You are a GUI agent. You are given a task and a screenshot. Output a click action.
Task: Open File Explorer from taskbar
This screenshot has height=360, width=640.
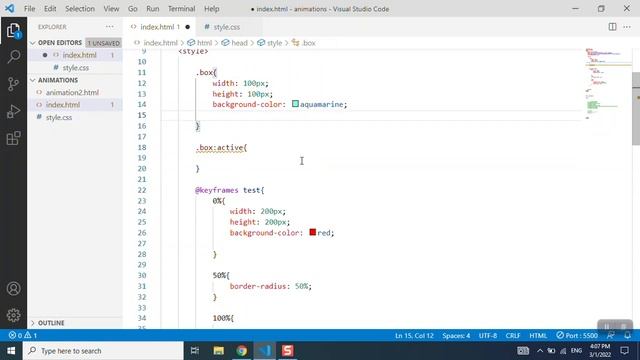[218, 351]
